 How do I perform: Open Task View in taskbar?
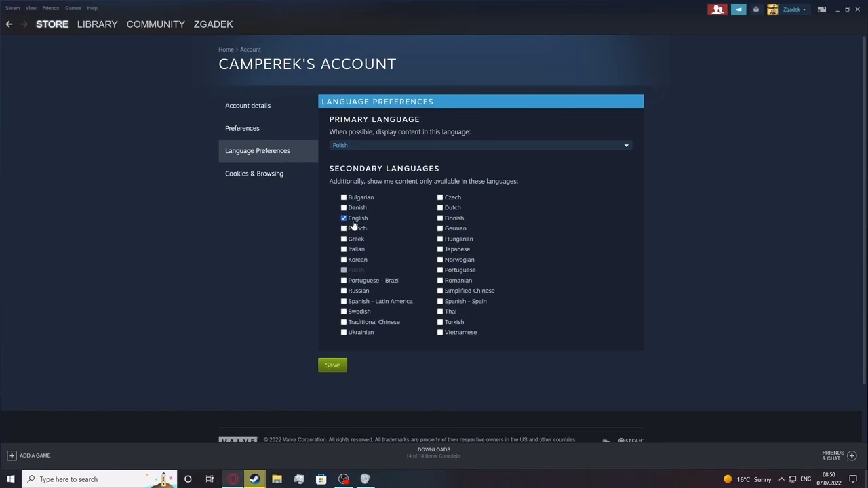(x=210, y=479)
